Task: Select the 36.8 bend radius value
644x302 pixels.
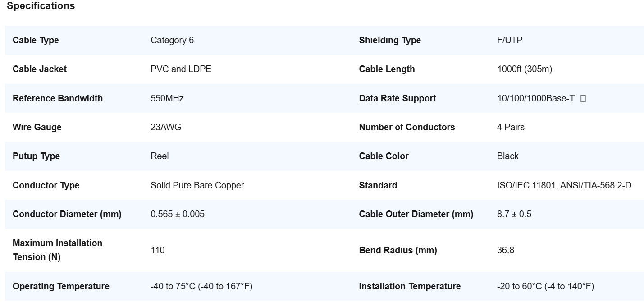Action: [505, 250]
